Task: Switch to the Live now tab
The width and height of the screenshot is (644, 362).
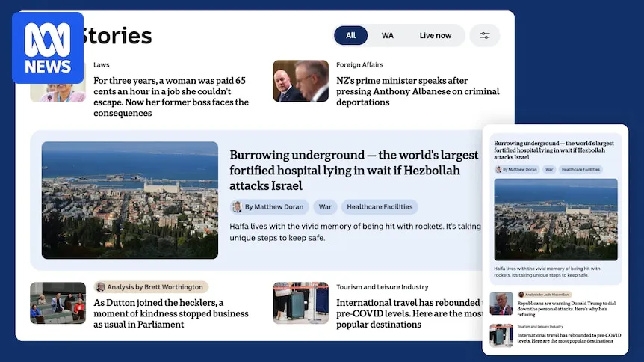Action: point(436,35)
